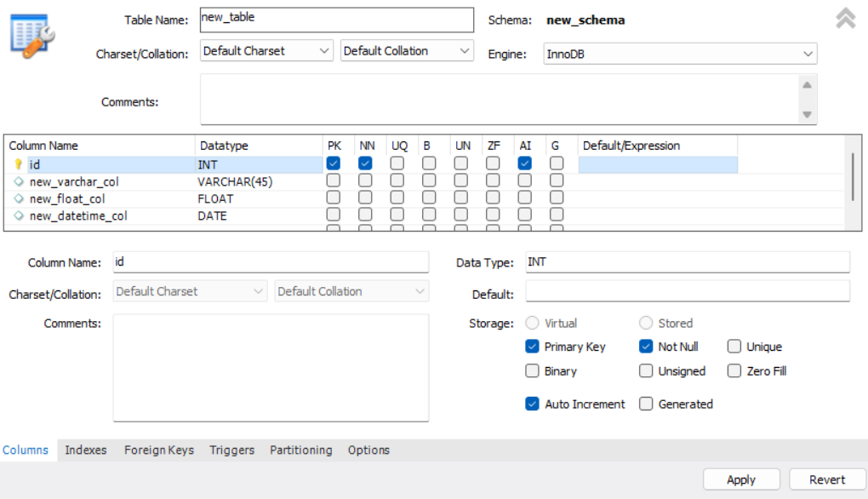868x499 pixels.
Task: Enable the Unsigned checkbox
Action: coord(646,370)
